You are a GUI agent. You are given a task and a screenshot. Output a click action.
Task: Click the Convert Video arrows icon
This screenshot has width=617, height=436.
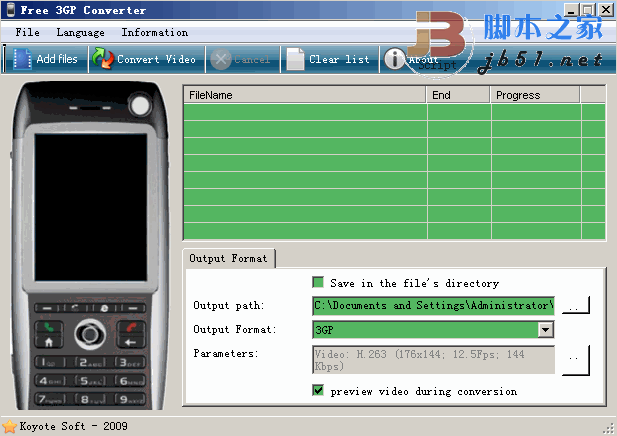pyautogui.click(x=103, y=59)
